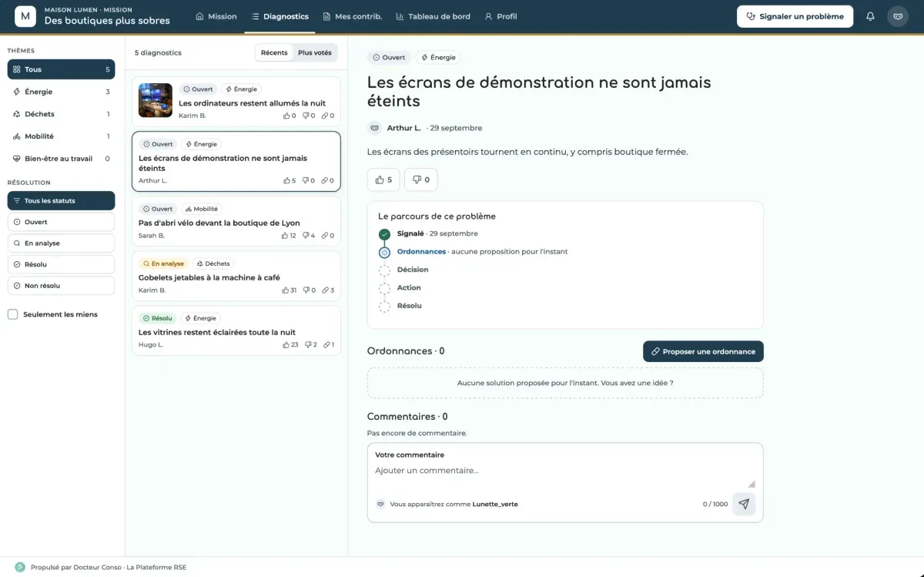Click the Docteur Conso footer logo
Viewport: 924px width, 577px height.
[x=20, y=567]
